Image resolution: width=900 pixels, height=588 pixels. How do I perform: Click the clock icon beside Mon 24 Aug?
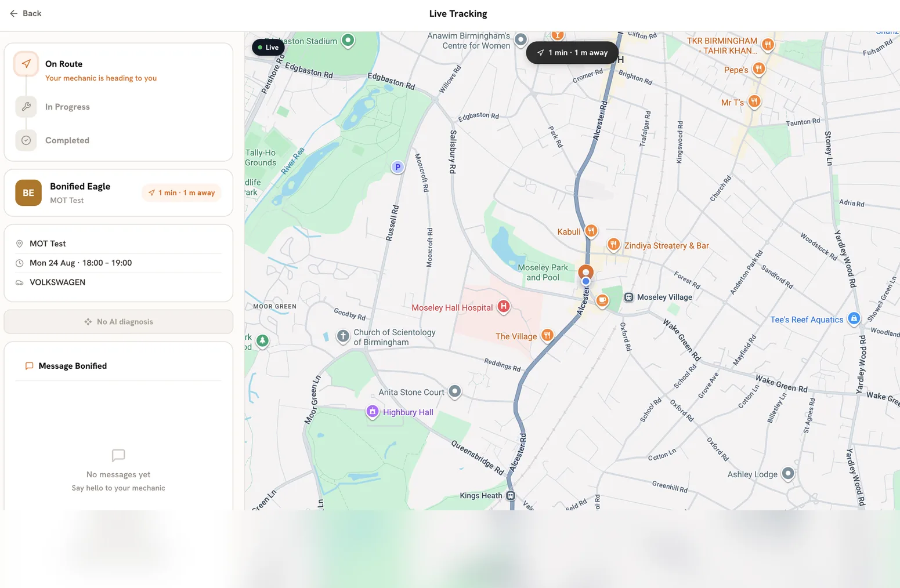[19, 263]
